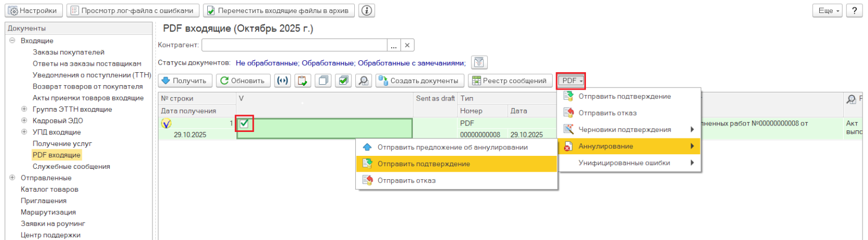Click the signal broadcast icon in toolbar

pos(282,80)
